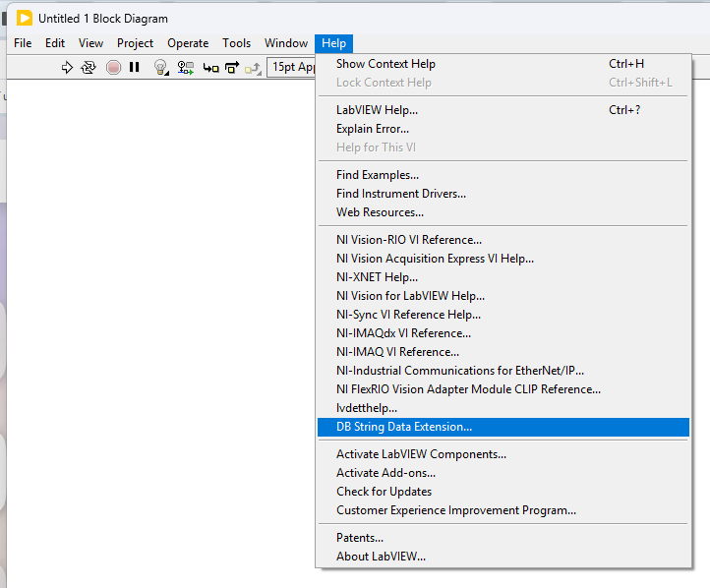Select NI-IMAQ VI Reference...

[x=503, y=352]
